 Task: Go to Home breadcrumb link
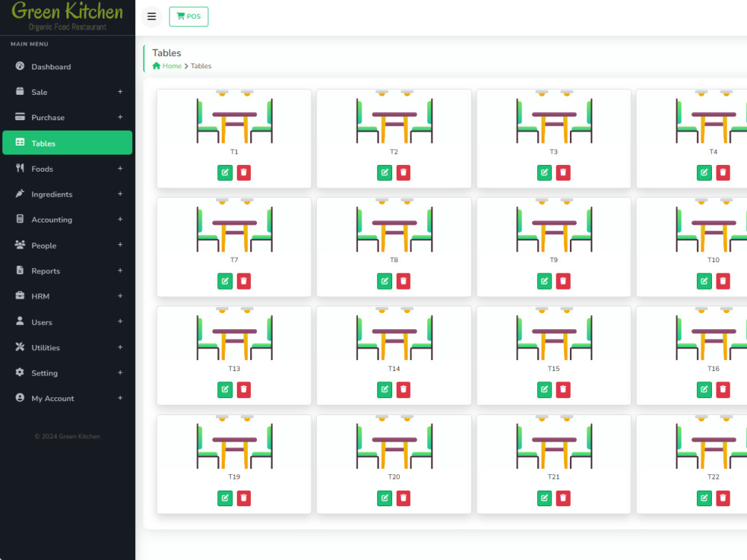pyautogui.click(x=167, y=66)
